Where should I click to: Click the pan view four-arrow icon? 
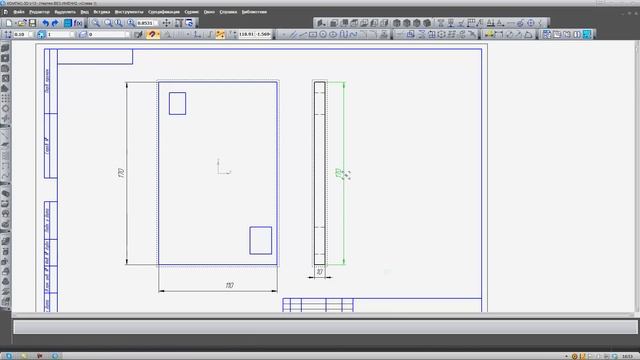(167, 23)
